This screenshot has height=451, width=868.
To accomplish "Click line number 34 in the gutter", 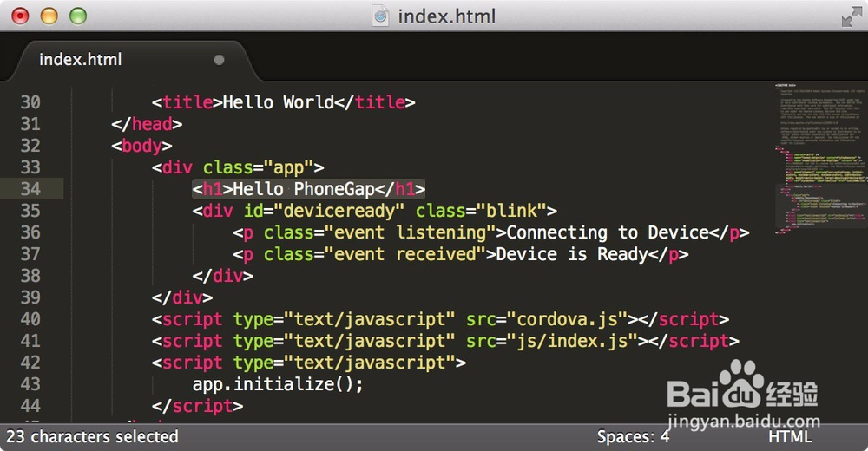I will [30, 189].
